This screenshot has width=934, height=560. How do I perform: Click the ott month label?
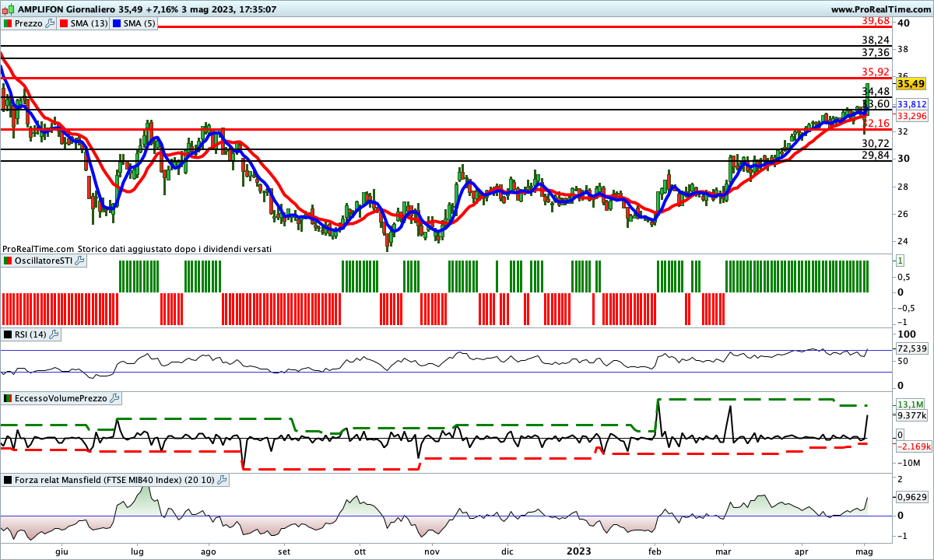[360, 551]
